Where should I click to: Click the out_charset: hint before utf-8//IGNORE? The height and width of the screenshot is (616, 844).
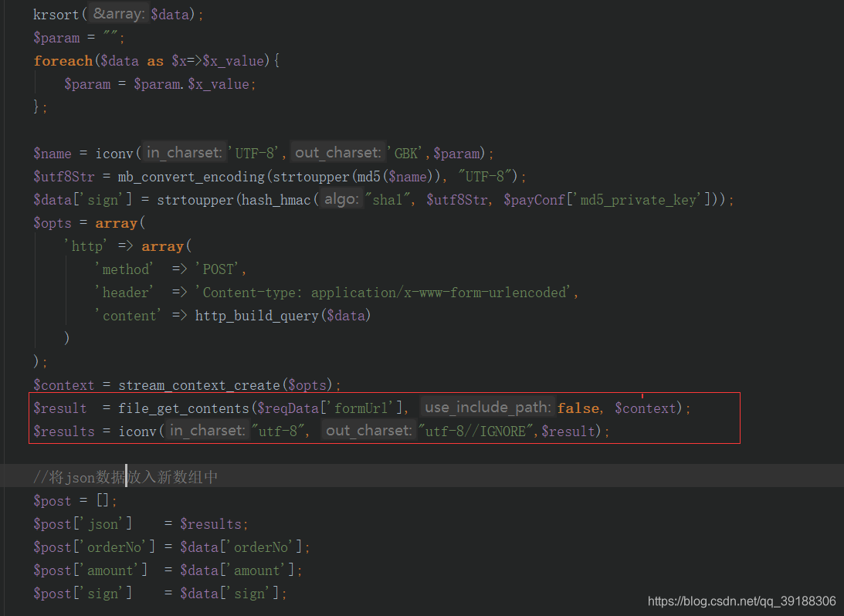point(368,431)
